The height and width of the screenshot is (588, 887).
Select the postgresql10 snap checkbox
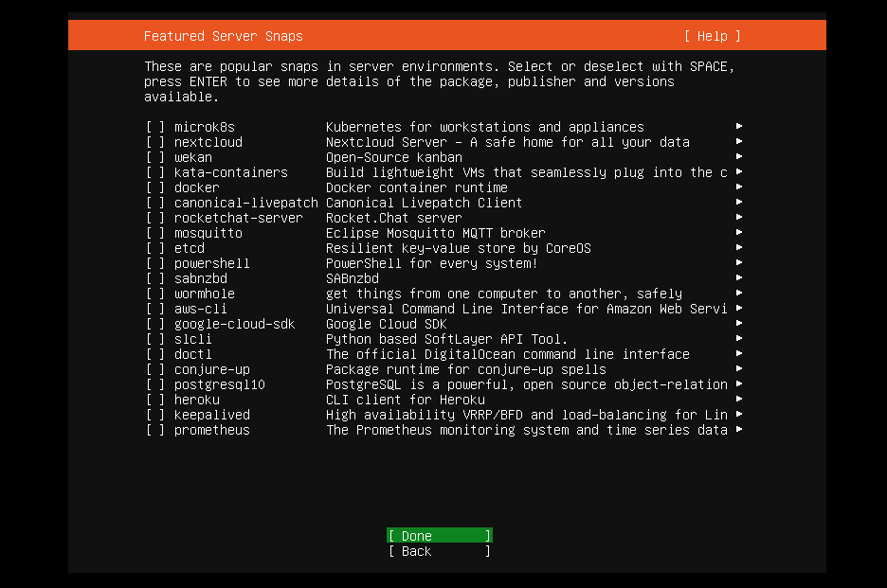pos(154,384)
